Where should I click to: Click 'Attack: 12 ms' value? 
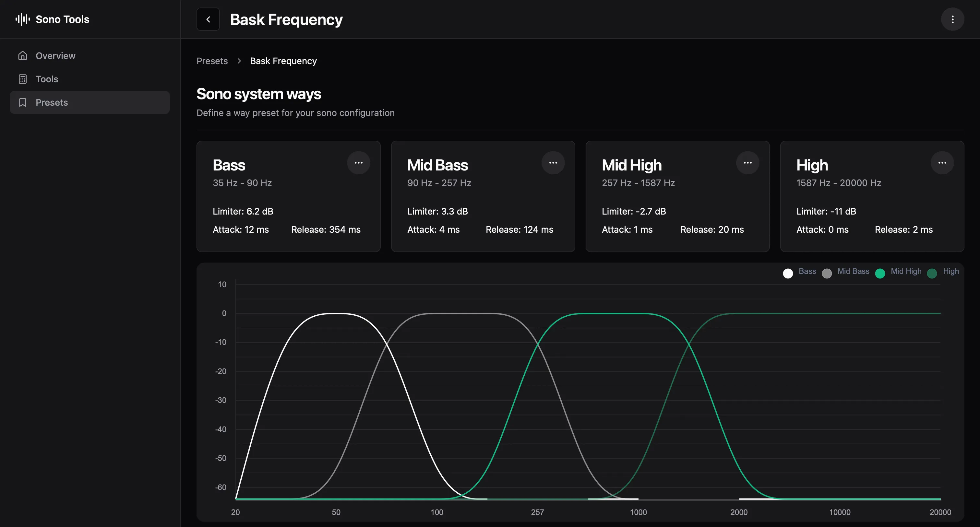point(240,230)
